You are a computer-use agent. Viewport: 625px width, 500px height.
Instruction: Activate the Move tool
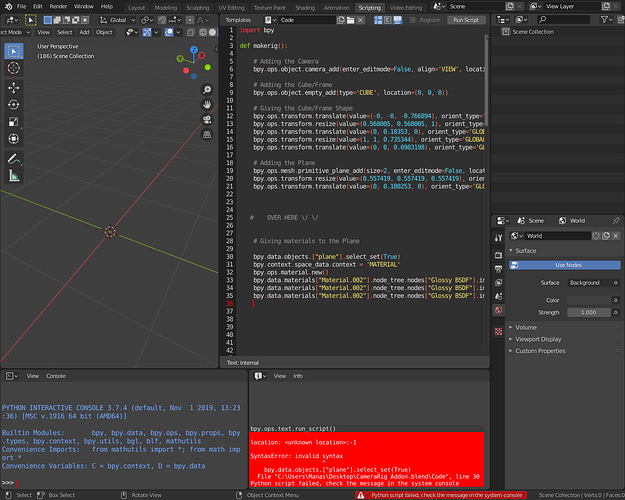[14, 88]
